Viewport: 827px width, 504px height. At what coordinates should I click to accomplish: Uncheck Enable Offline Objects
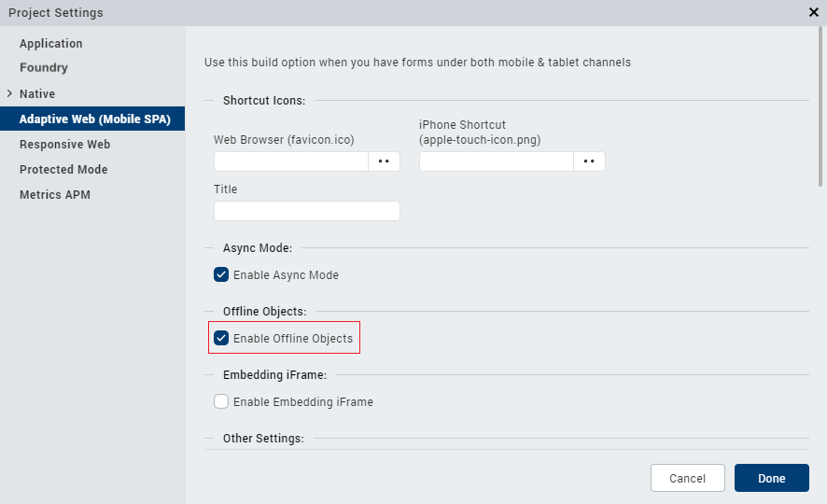(221, 338)
